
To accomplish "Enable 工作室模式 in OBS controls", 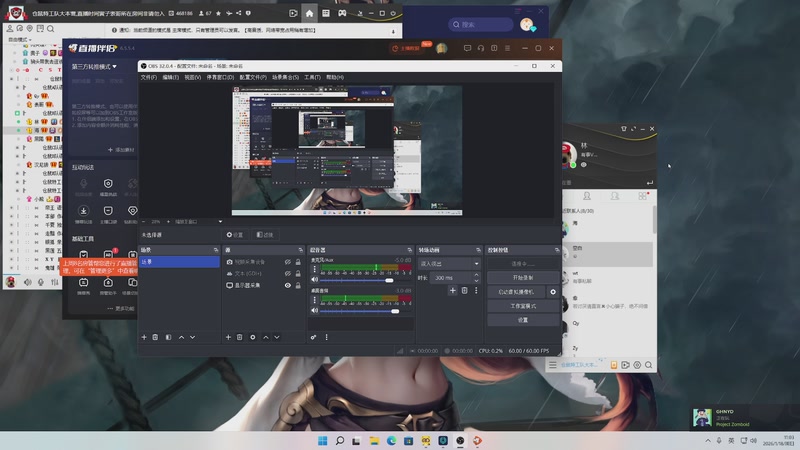I will (x=523, y=306).
